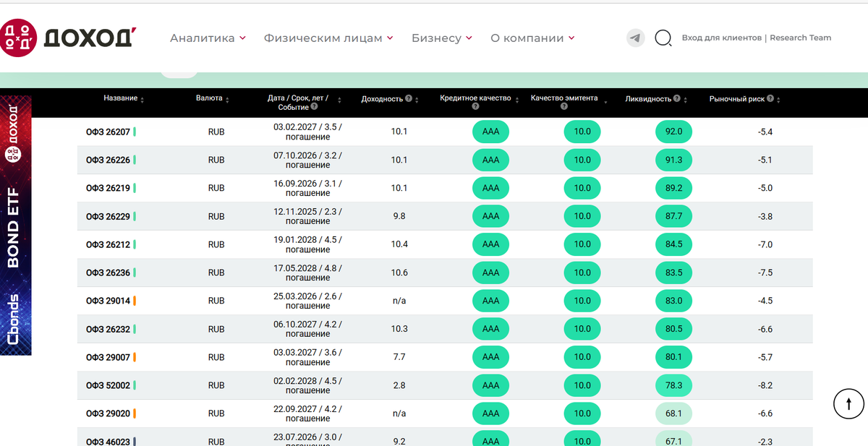Open bond ОФЗ 29014
The image size is (868, 446).
[109, 301]
